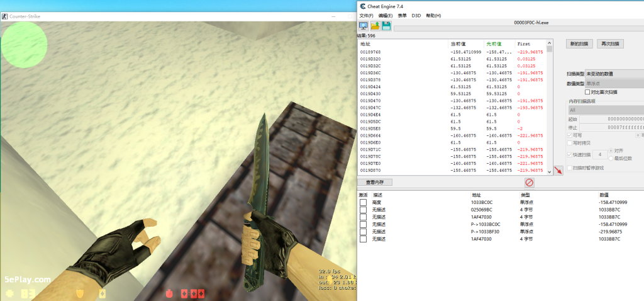Image resolution: width=644 pixels, height=301 pixels.
Task: Select address 0019D5E8 in results list
Action: [x=370, y=128]
